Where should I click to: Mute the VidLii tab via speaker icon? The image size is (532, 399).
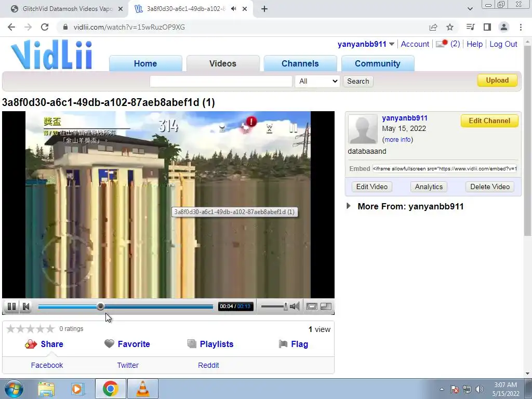tap(233, 9)
